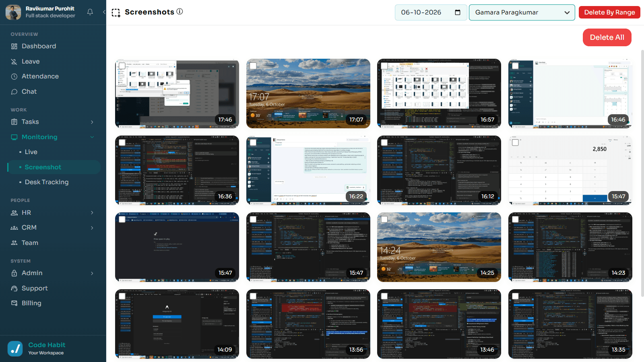Tick the 16:57 screenshot checkbox
Screen dimensions: 644x362
click(384, 66)
